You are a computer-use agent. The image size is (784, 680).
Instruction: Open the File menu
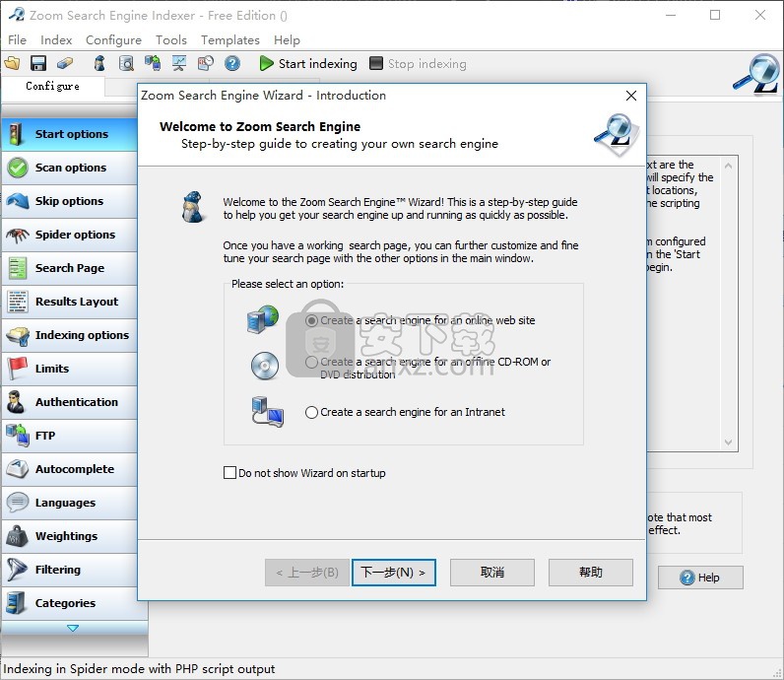click(18, 40)
